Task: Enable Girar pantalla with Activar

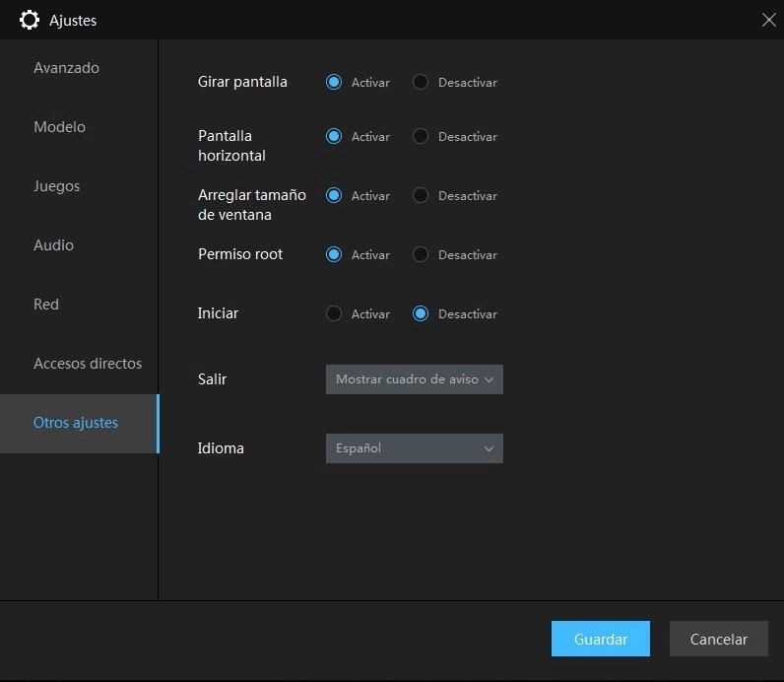Action: pyautogui.click(x=334, y=82)
